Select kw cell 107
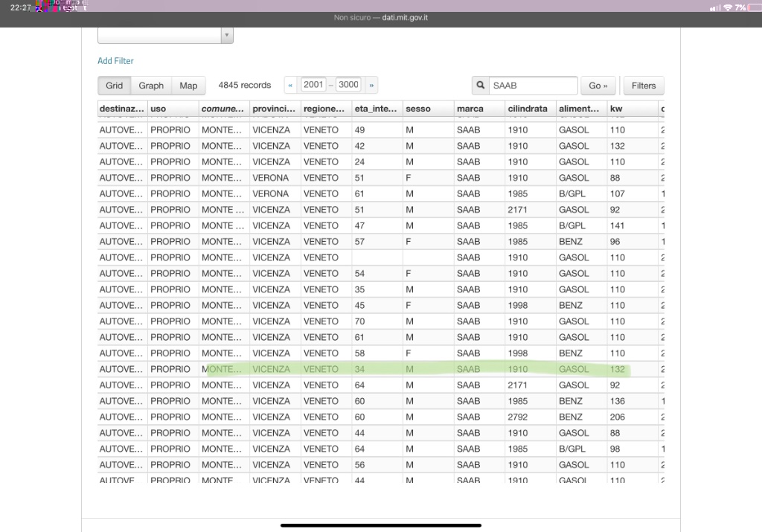Image resolution: width=762 pixels, height=532 pixels. pos(633,193)
